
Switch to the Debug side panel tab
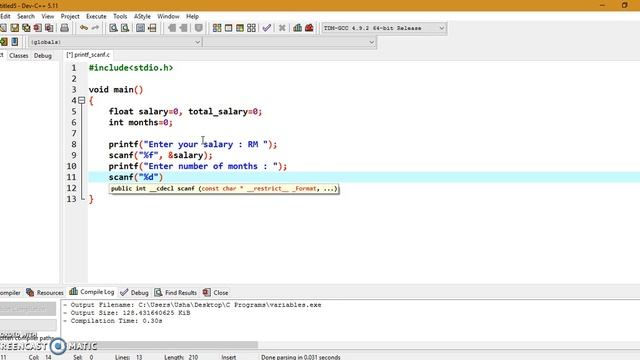[42, 56]
